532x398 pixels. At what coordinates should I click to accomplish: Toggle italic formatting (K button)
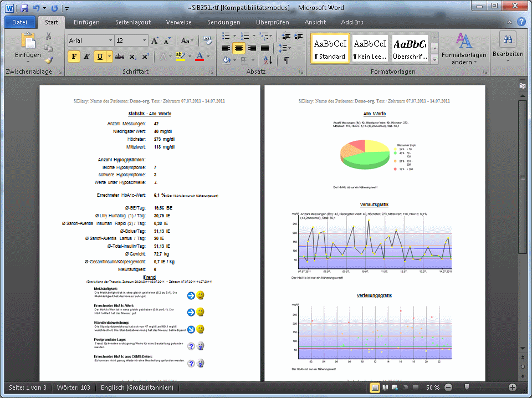[87, 57]
